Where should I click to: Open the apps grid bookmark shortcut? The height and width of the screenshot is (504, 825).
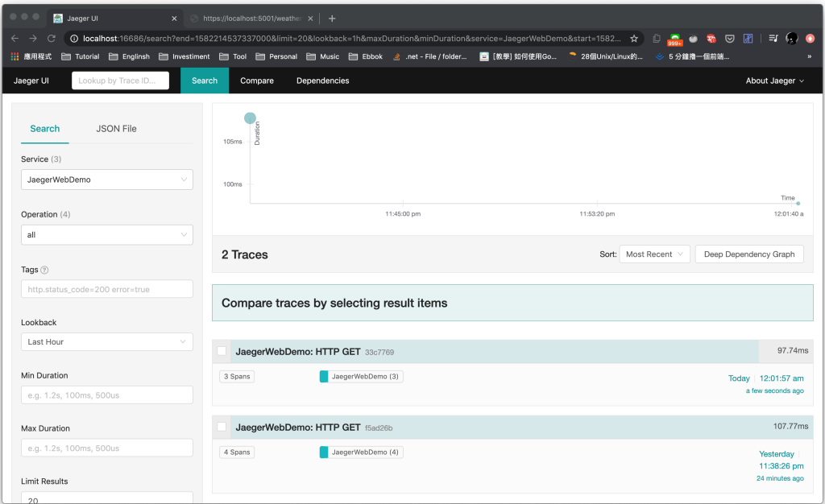(x=31, y=56)
